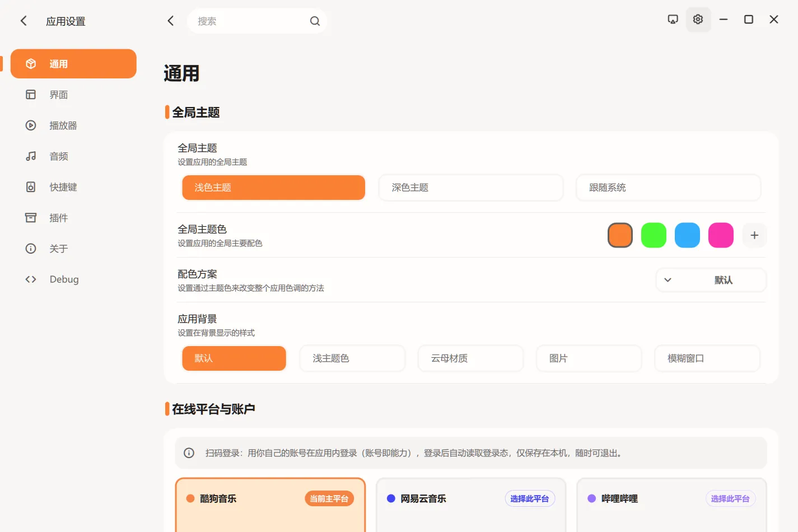This screenshot has width=798, height=532.
Task: Pick the blue theme color swatch
Action: pyautogui.click(x=687, y=235)
